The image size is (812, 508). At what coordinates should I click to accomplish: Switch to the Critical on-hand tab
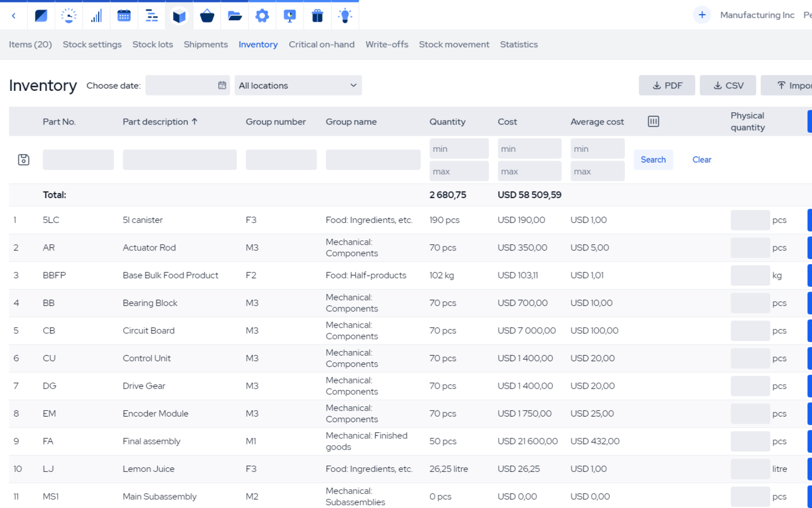(x=321, y=44)
